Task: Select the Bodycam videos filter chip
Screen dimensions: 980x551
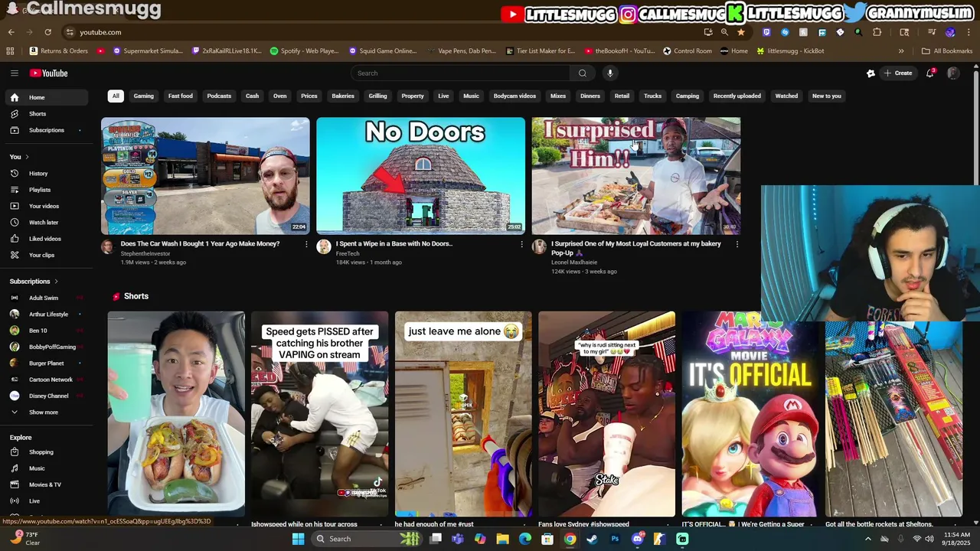Action: point(514,96)
